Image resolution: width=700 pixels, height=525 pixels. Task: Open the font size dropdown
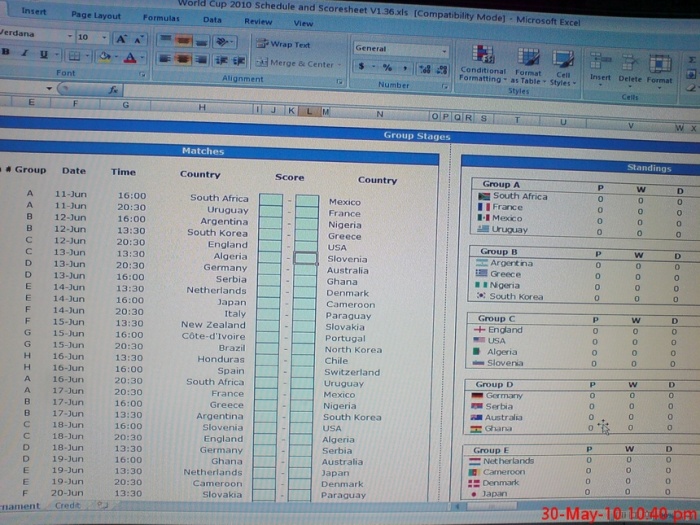(x=104, y=38)
